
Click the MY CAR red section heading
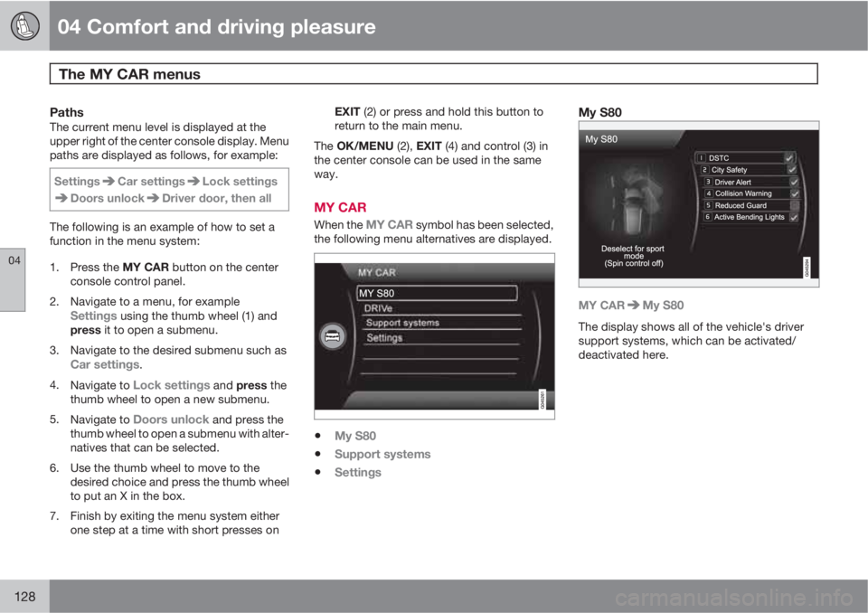click(340, 207)
